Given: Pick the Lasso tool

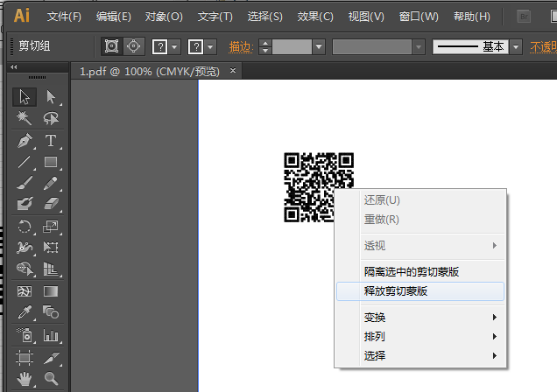Looking at the screenshot, I should coord(51,118).
